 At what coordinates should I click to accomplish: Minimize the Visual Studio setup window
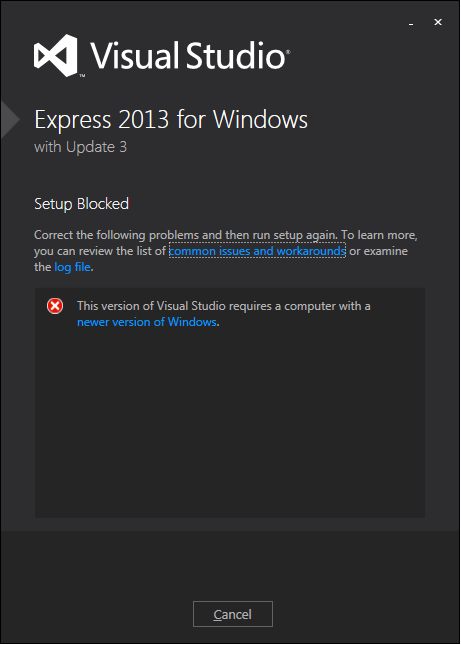(411, 24)
